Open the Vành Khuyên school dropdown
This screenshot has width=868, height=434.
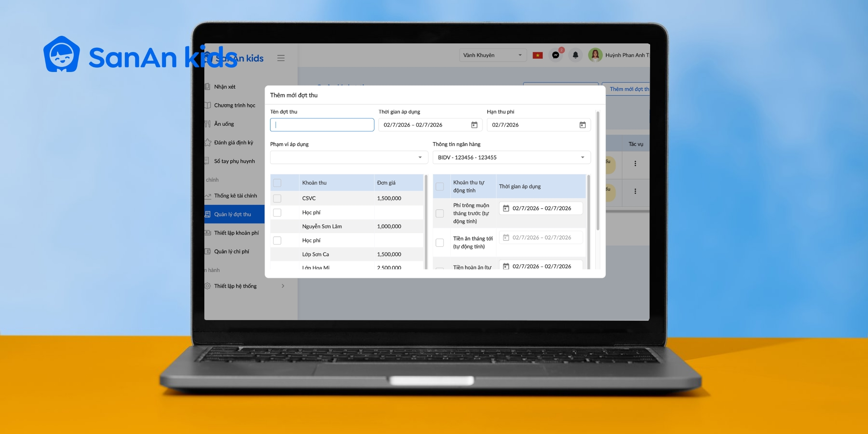[x=493, y=55]
